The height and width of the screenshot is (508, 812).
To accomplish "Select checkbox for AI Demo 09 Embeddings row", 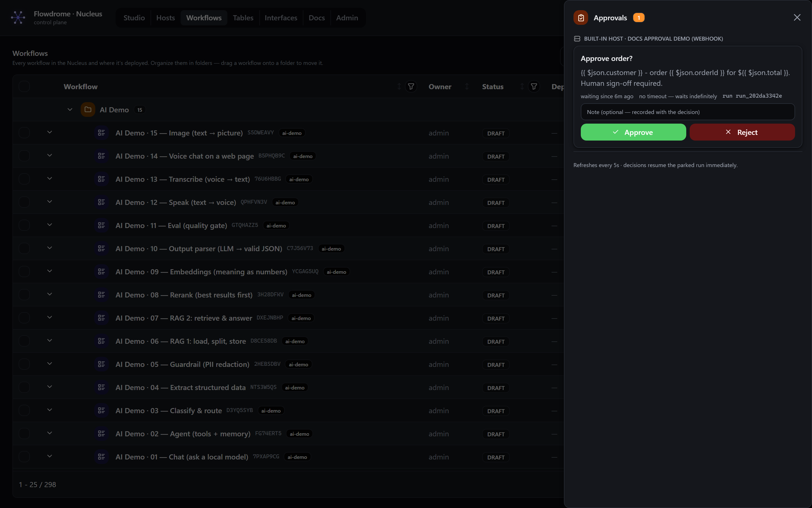I will click(24, 271).
